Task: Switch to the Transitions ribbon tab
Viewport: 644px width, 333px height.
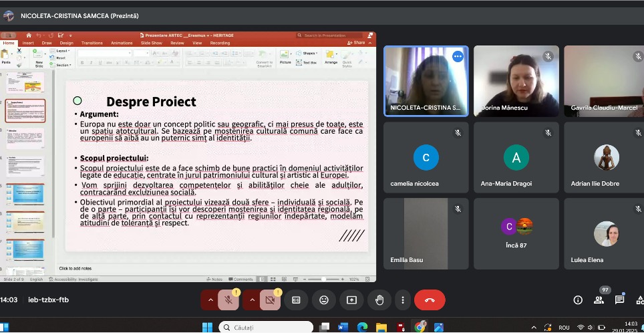Action: tap(92, 43)
